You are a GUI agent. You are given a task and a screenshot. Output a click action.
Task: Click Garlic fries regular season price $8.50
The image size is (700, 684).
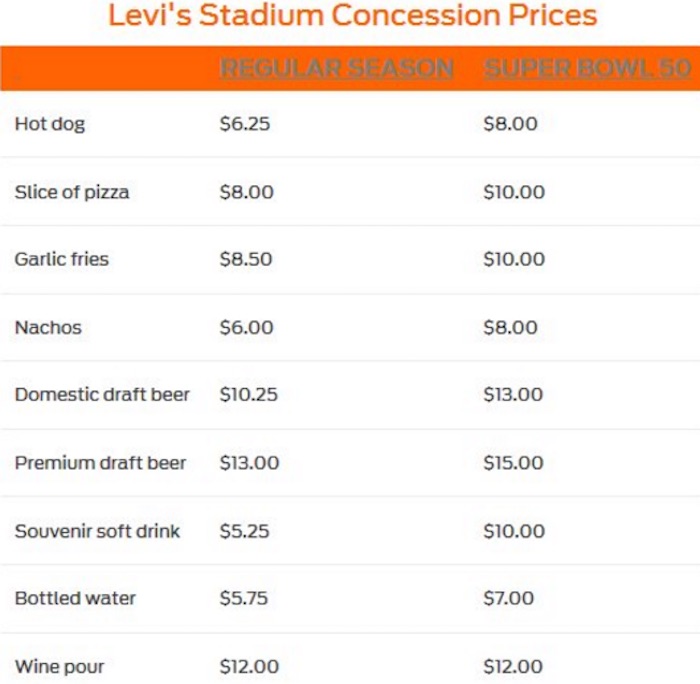tap(246, 259)
